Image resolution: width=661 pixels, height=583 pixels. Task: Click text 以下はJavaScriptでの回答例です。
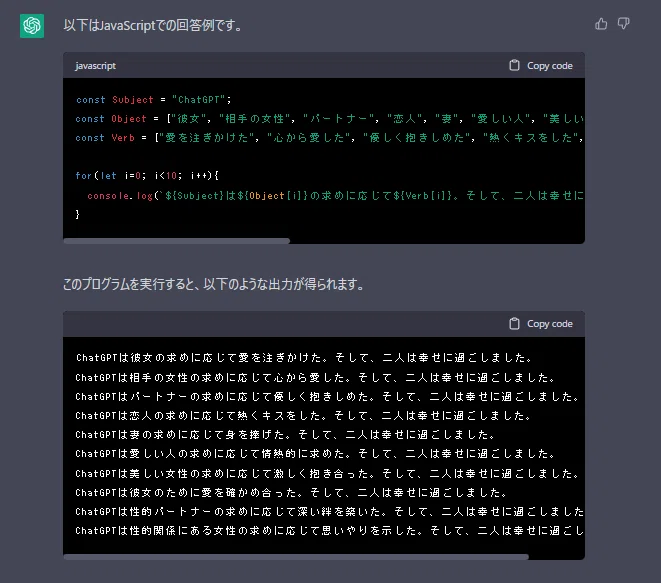click(153, 25)
